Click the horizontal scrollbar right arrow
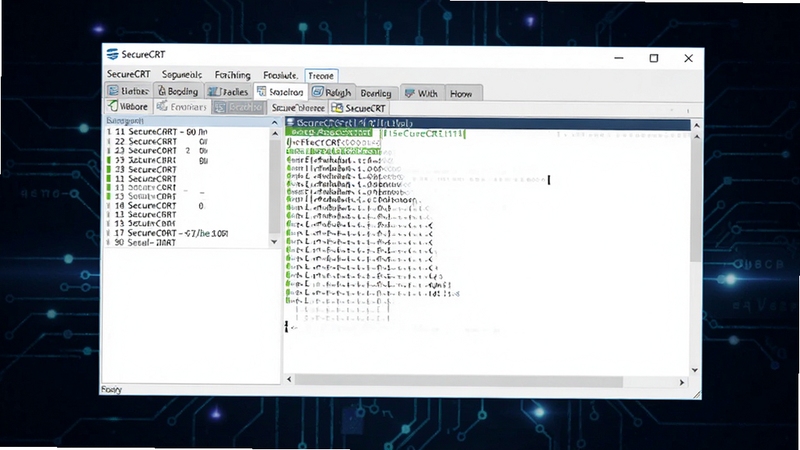Screen dimensions: 800x450 (682, 382)
